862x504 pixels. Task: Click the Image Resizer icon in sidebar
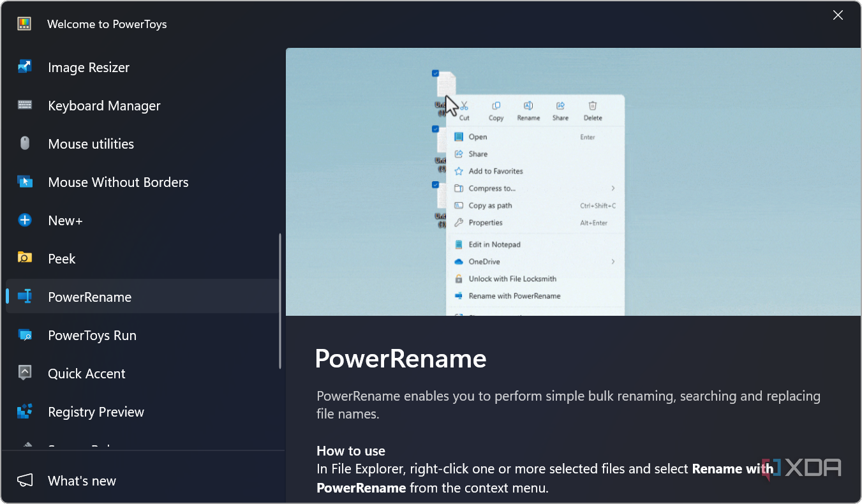(x=25, y=67)
